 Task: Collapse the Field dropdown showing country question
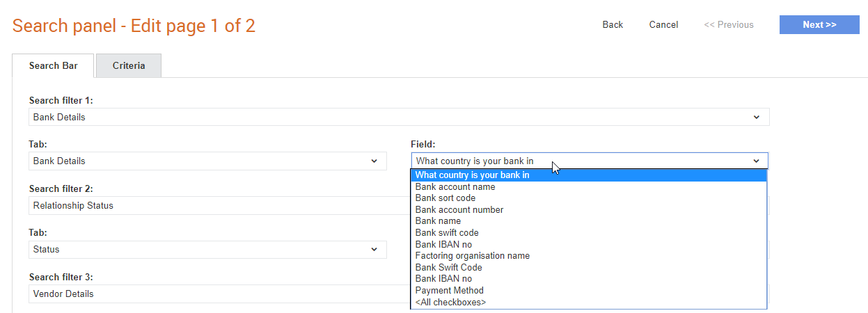point(589,161)
